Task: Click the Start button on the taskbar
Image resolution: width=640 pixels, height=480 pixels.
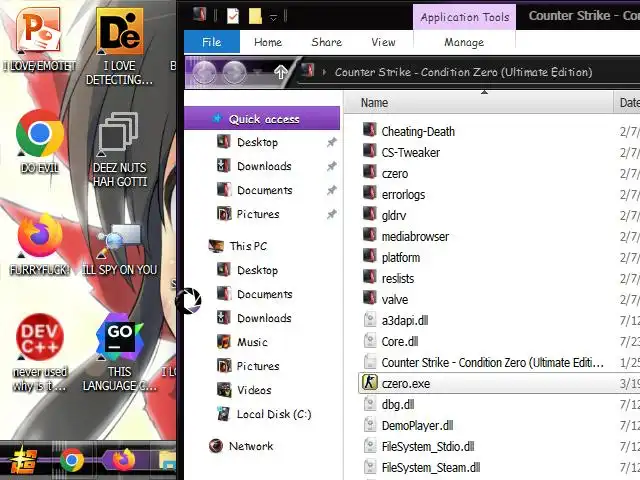Action: [24, 460]
